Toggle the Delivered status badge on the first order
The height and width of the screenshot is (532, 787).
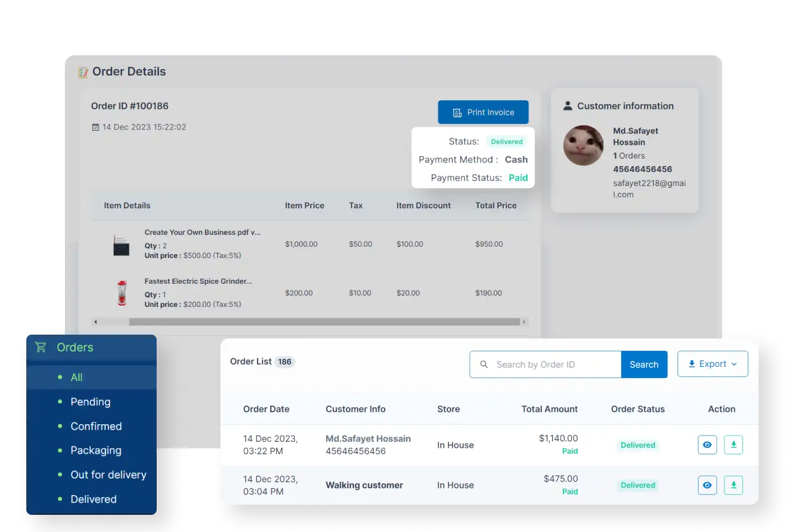[637, 445]
